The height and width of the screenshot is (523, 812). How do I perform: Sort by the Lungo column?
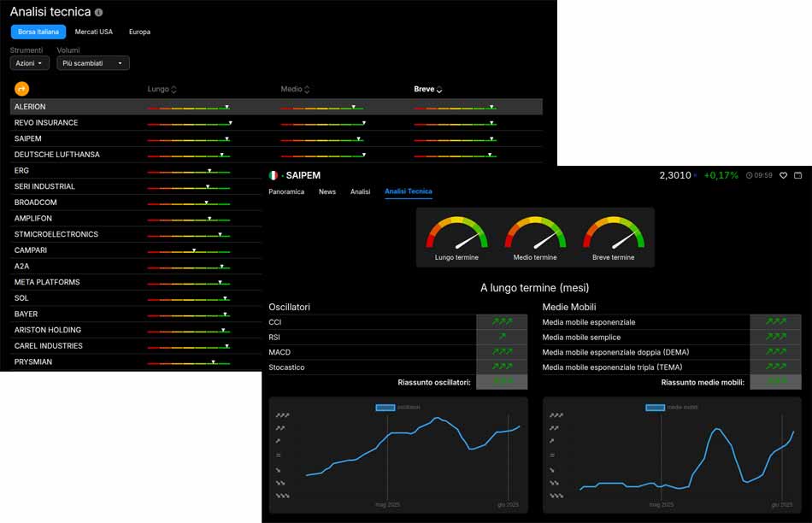162,89
